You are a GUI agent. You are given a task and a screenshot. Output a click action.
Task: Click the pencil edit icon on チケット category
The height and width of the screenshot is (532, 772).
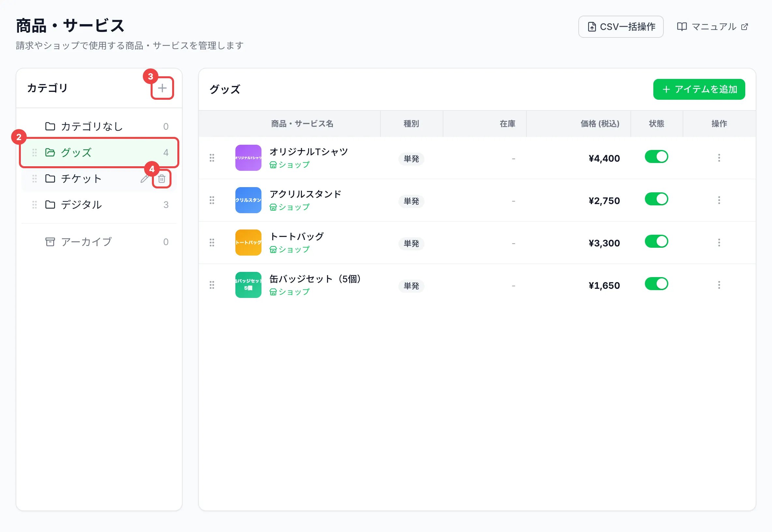[x=145, y=179]
